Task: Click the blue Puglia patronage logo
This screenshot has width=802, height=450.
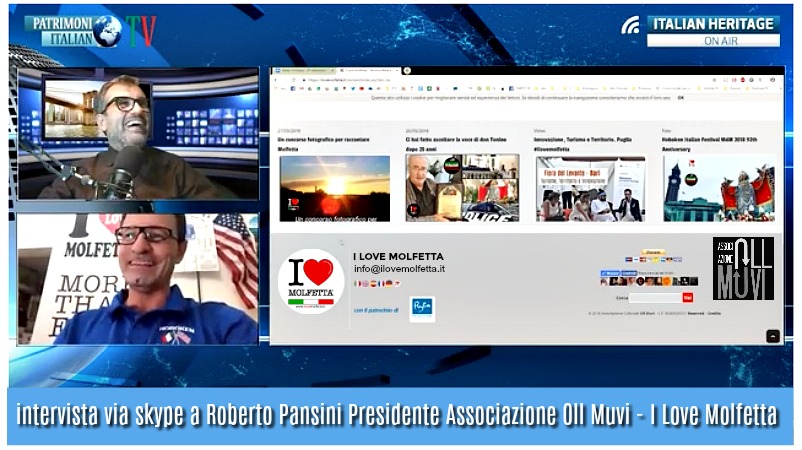Action: [422, 309]
